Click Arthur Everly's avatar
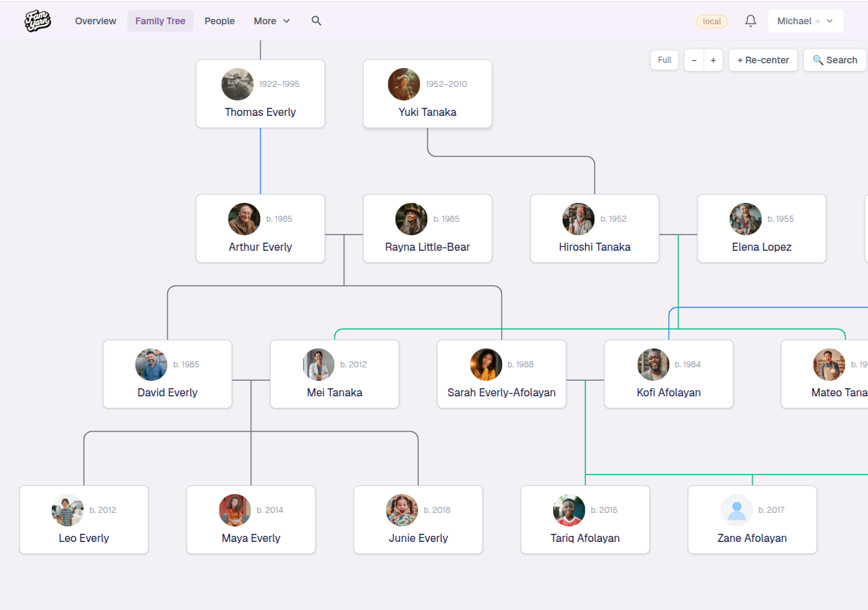This screenshot has width=868, height=610. [x=245, y=219]
